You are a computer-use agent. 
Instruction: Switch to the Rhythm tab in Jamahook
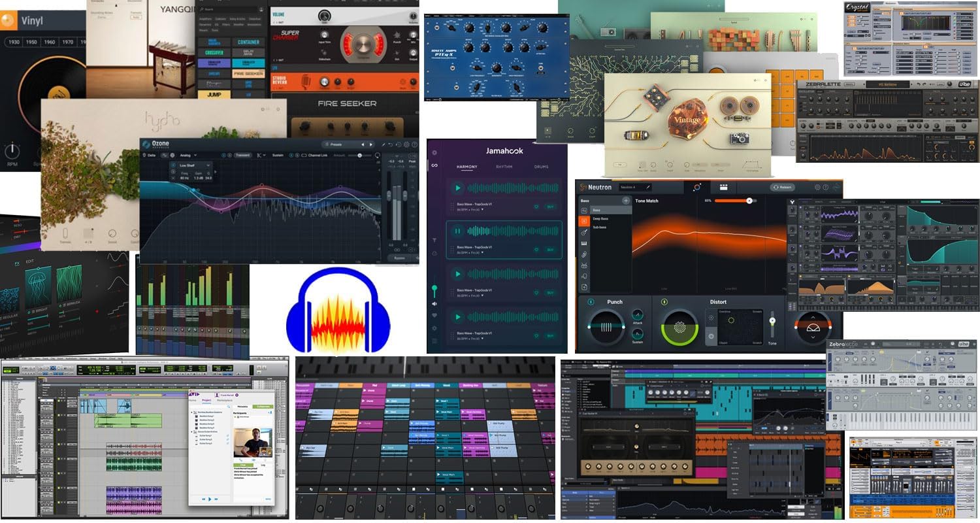[504, 167]
